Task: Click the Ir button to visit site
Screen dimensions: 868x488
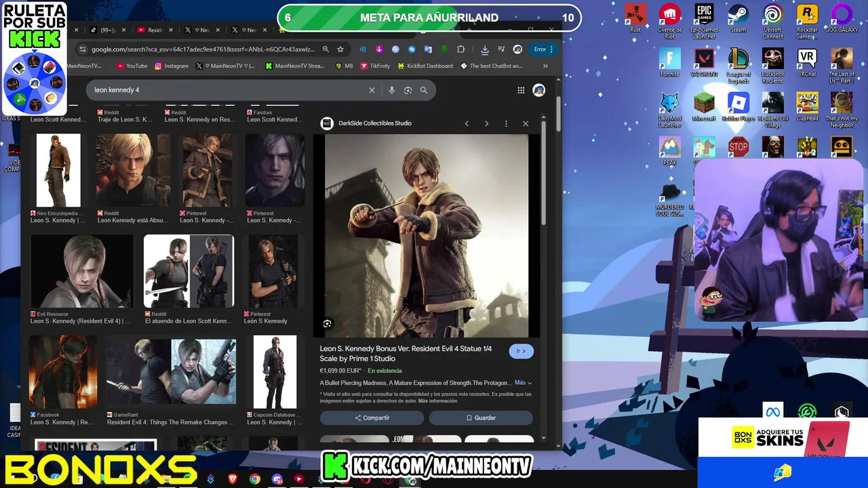Action: tap(521, 351)
